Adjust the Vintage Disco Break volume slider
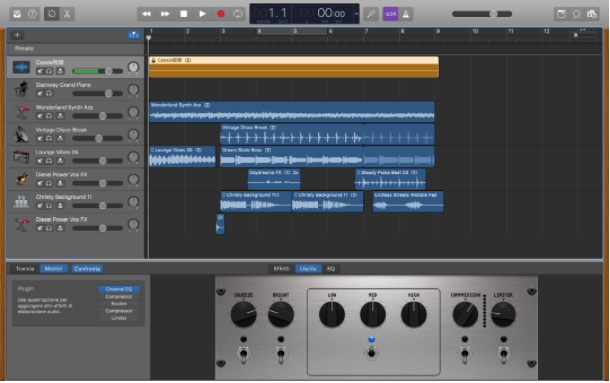The height and width of the screenshot is (383, 610). click(x=98, y=139)
